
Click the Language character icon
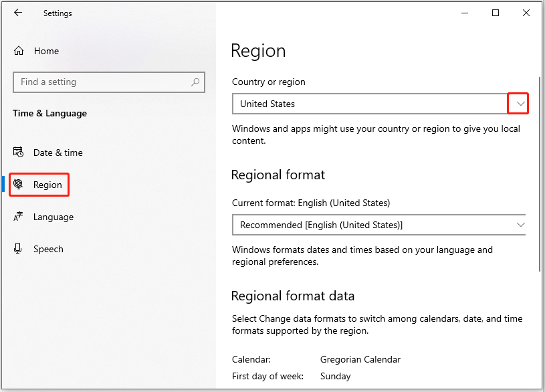(19, 217)
